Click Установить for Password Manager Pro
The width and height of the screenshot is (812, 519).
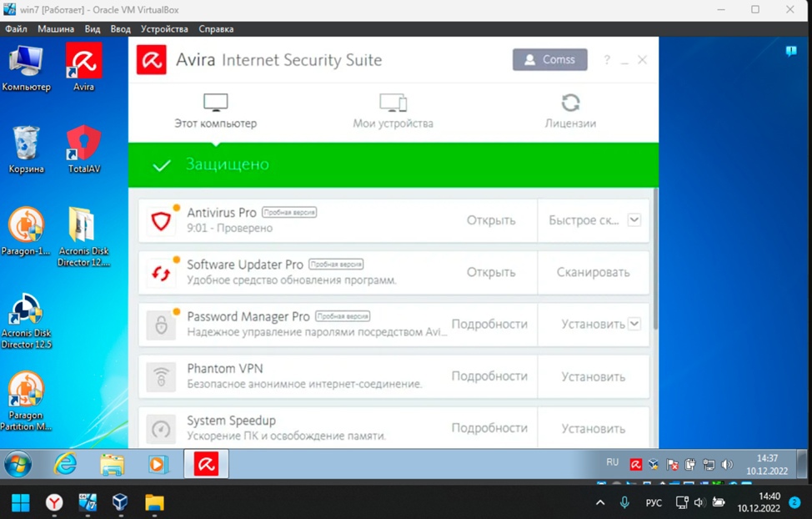point(594,324)
